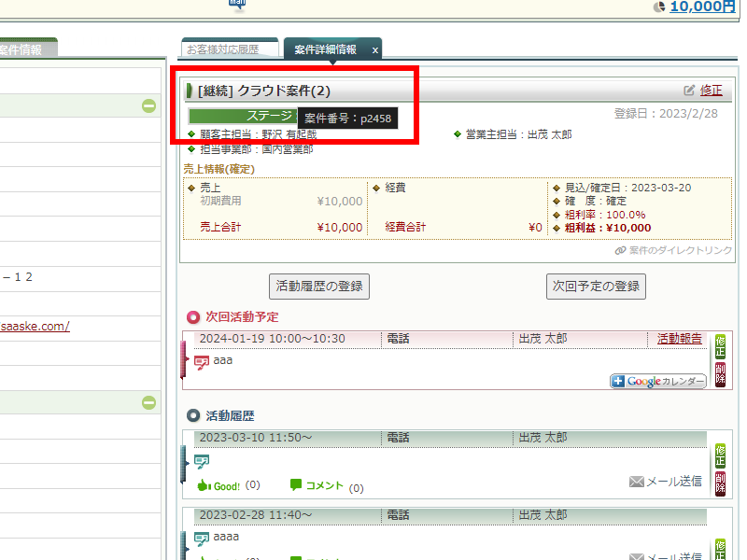This screenshot has height=560, width=747.
Task: Click the コメント icon on 2023-03-10 activity
Action: click(x=317, y=485)
